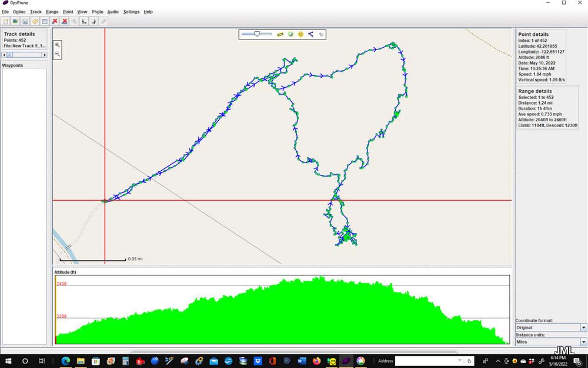Open the Distance units dropdown
The width and height of the screenshot is (588, 368).
[x=583, y=342]
